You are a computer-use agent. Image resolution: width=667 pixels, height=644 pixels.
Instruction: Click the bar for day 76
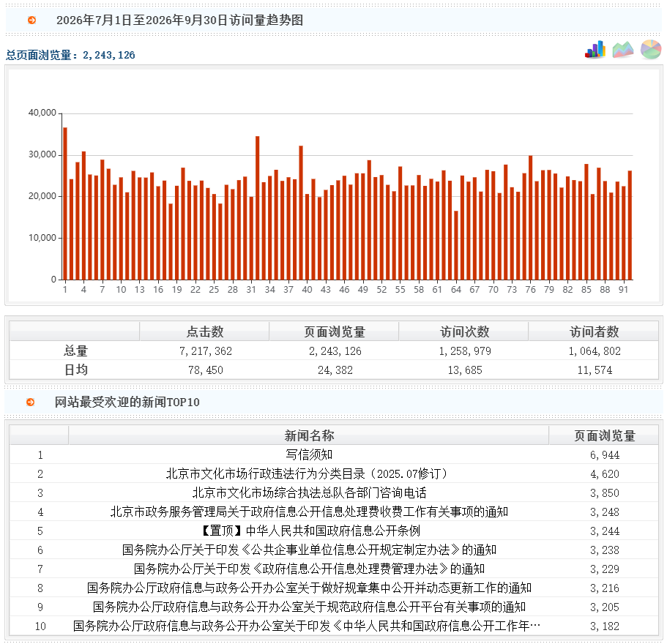[531, 217]
